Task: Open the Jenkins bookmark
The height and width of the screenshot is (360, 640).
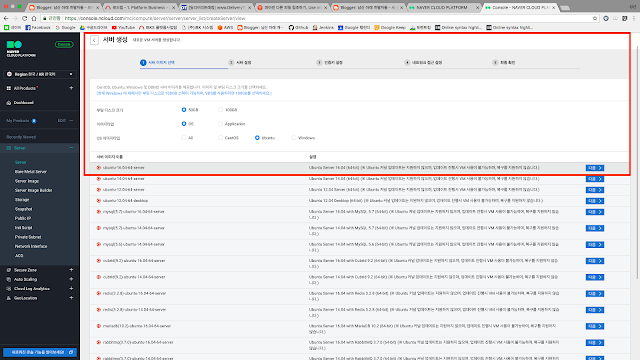Action: tap(323, 28)
